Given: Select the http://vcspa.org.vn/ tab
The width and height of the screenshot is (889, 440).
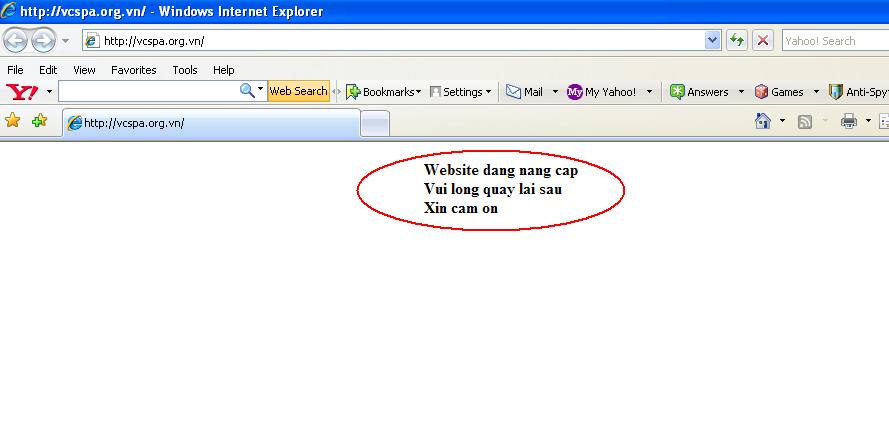Looking at the screenshot, I should pyautogui.click(x=211, y=123).
